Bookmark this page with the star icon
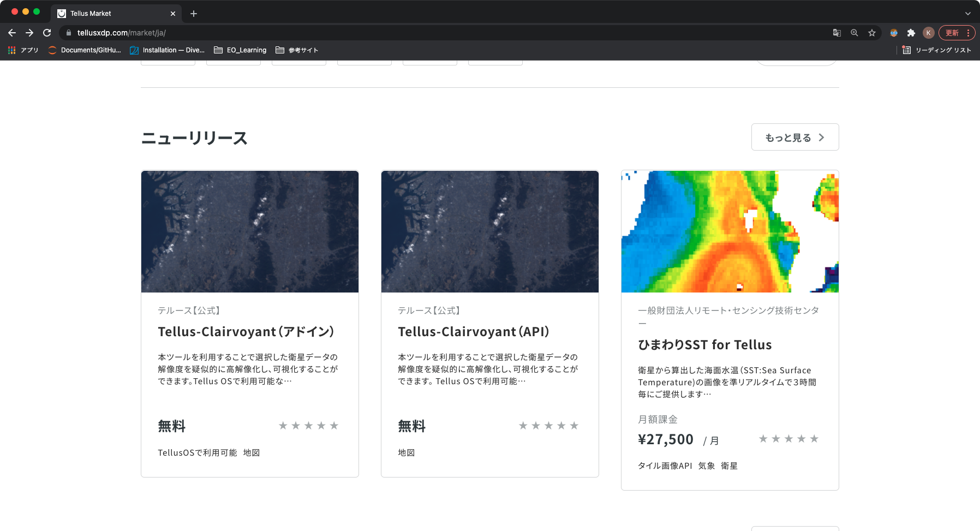980x531 pixels. 872,33
